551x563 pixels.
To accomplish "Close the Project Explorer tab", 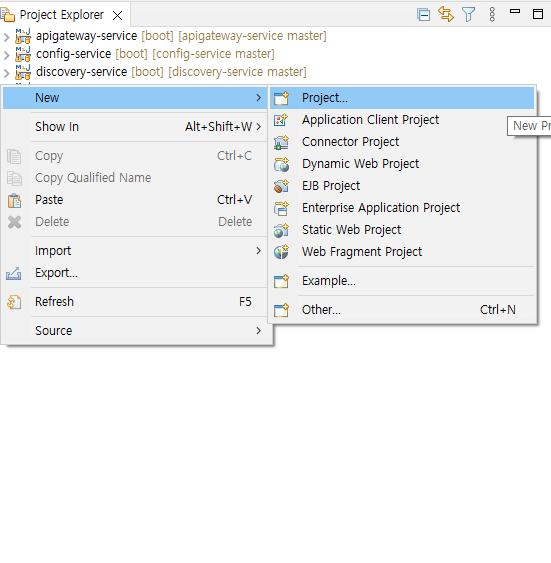I will click(117, 15).
